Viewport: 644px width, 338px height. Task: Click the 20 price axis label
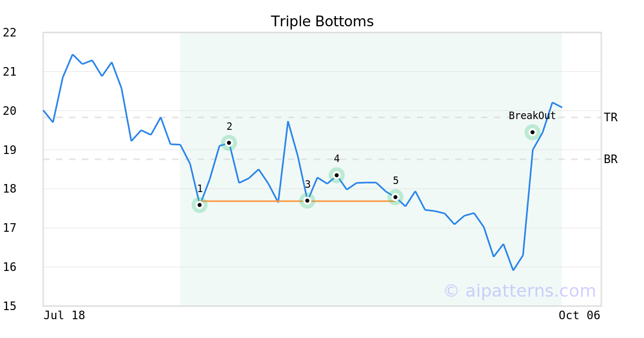click(x=10, y=111)
